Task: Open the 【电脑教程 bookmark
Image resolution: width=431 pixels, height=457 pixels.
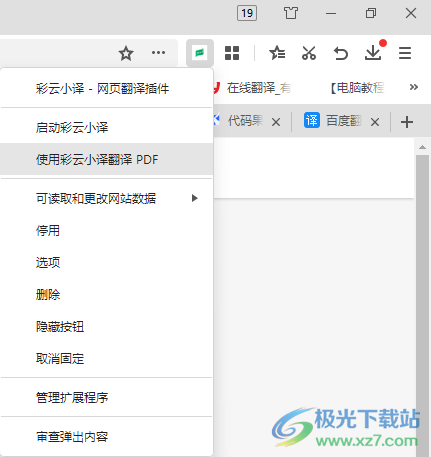Action: tap(356, 88)
